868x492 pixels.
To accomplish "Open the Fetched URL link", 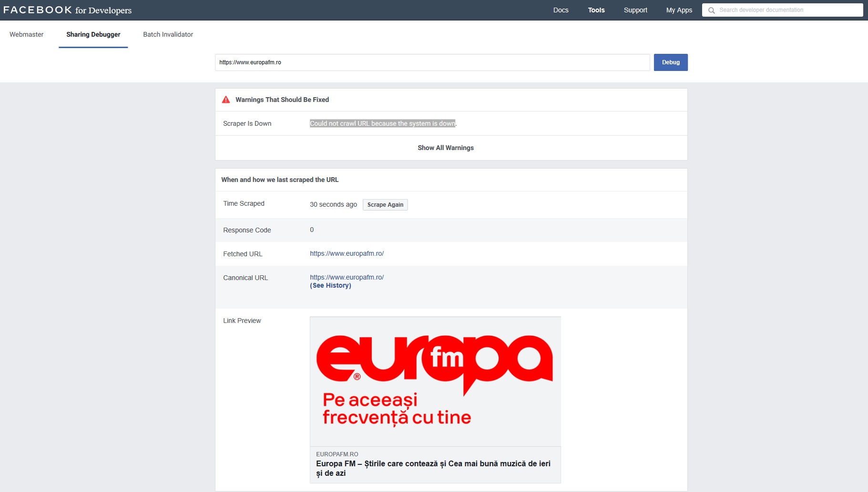I will tap(347, 253).
